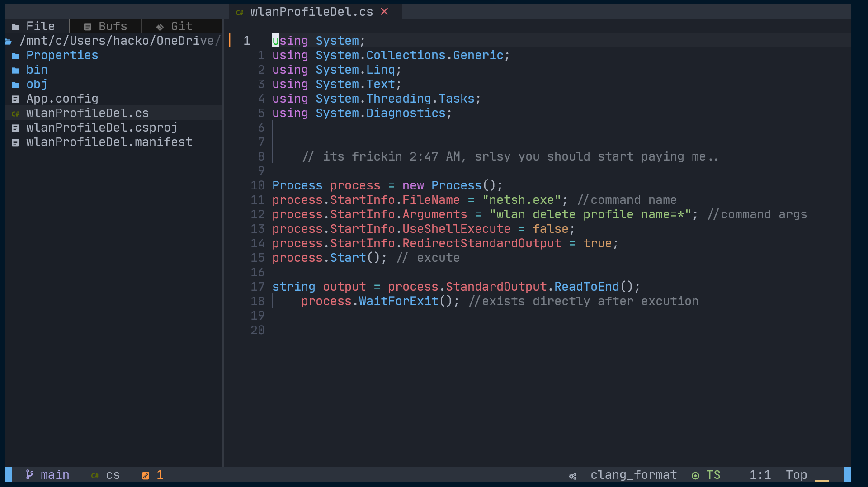
Task: Select the obj folder name
Action: pos(37,84)
